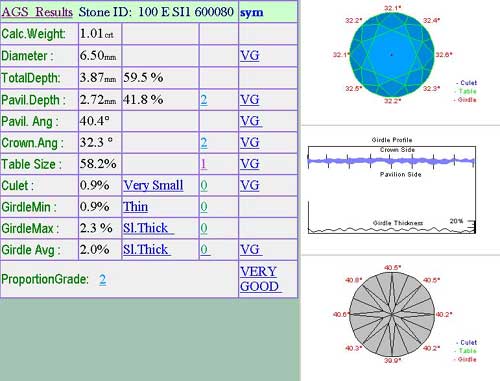Click the Pavilion Side label on girdle chart
Viewport: 500px width, 381px height.
[x=401, y=174]
